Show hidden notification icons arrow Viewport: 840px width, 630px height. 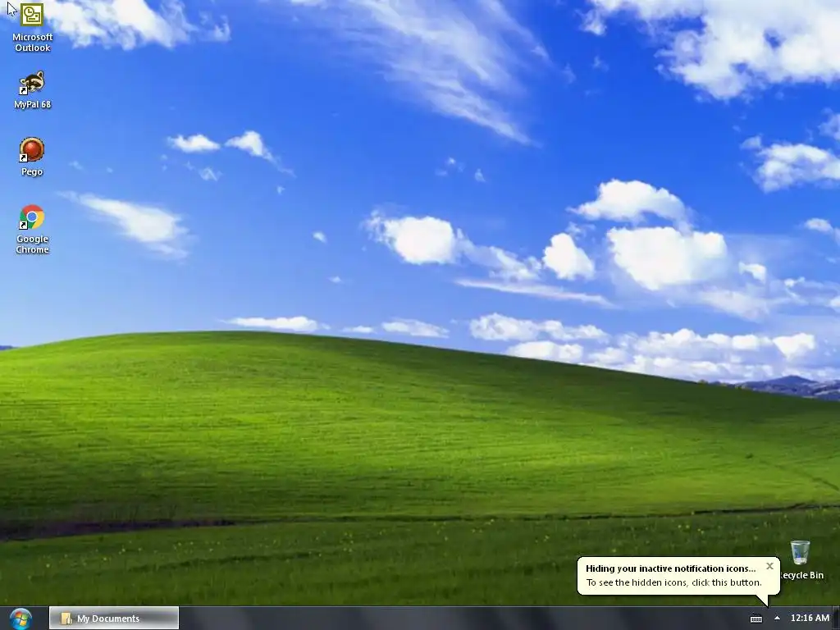777,619
